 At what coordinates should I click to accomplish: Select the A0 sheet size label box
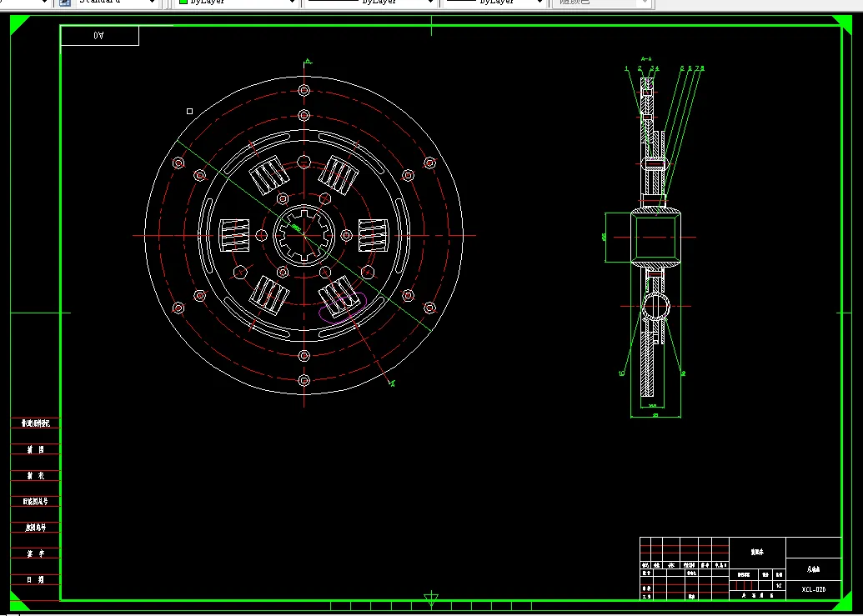(x=99, y=36)
